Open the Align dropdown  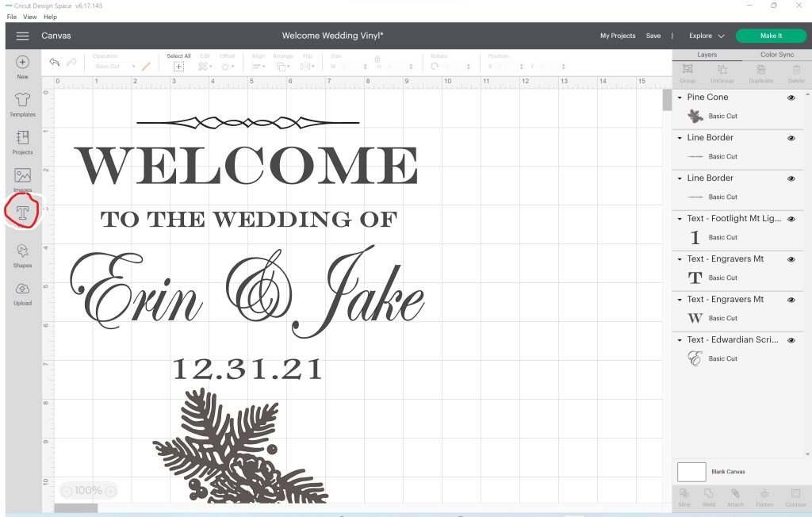pyautogui.click(x=258, y=67)
